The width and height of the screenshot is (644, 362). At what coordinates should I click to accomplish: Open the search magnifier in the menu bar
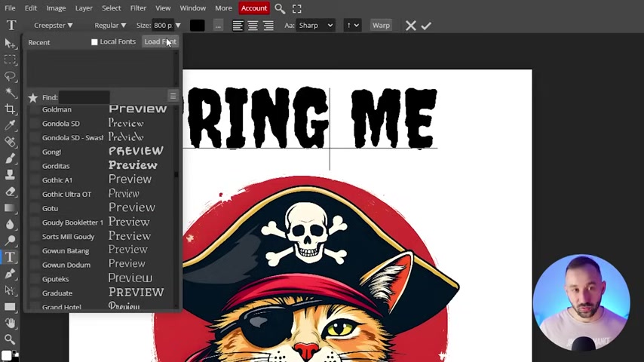coord(280,8)
